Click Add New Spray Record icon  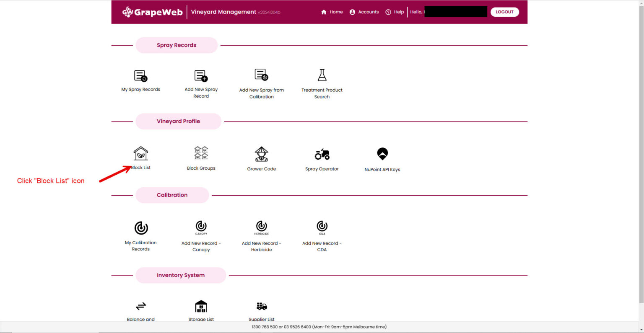pos(201,75)
